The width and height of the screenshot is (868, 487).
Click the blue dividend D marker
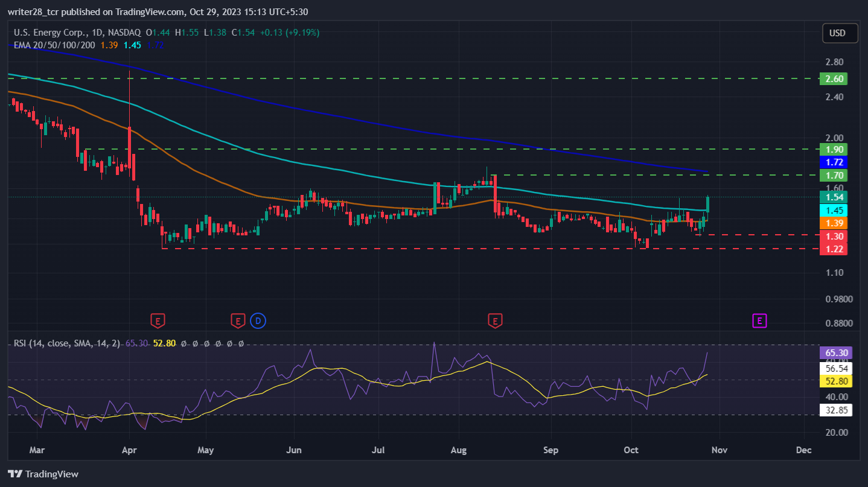tap(258, 320)
